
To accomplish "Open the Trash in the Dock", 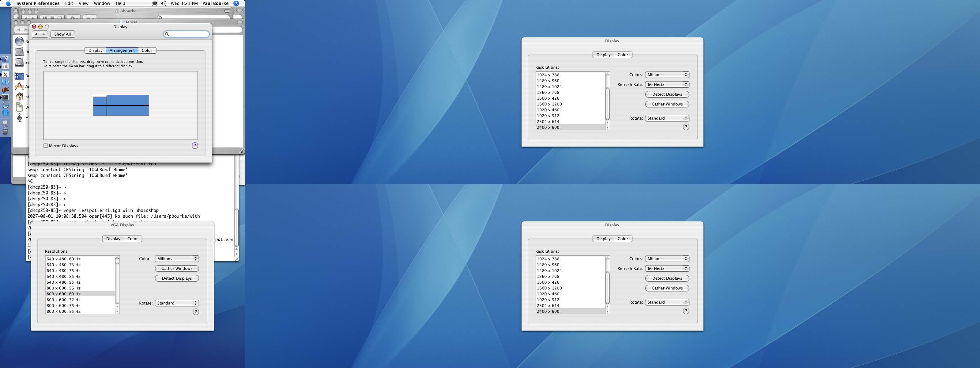I will point(5,132).
